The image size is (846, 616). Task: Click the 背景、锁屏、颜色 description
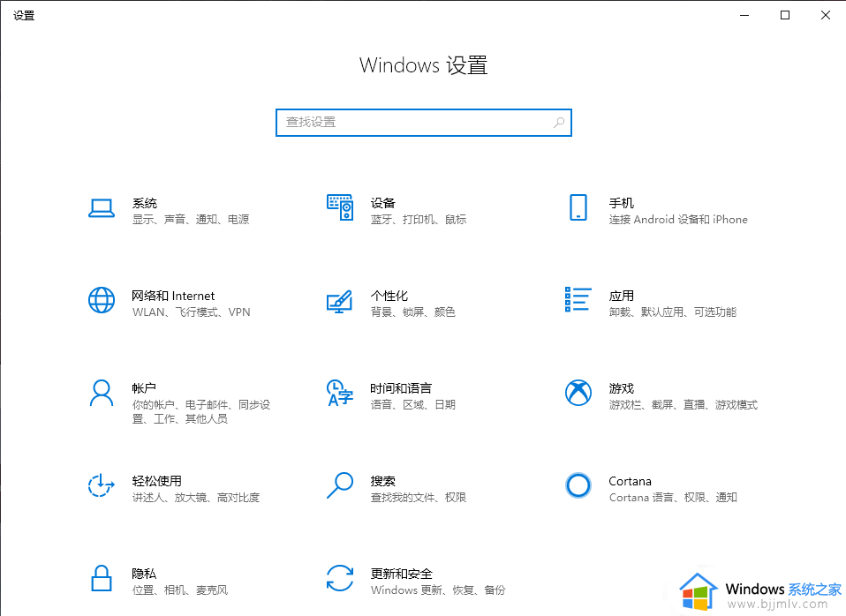[x=413, y=312]
